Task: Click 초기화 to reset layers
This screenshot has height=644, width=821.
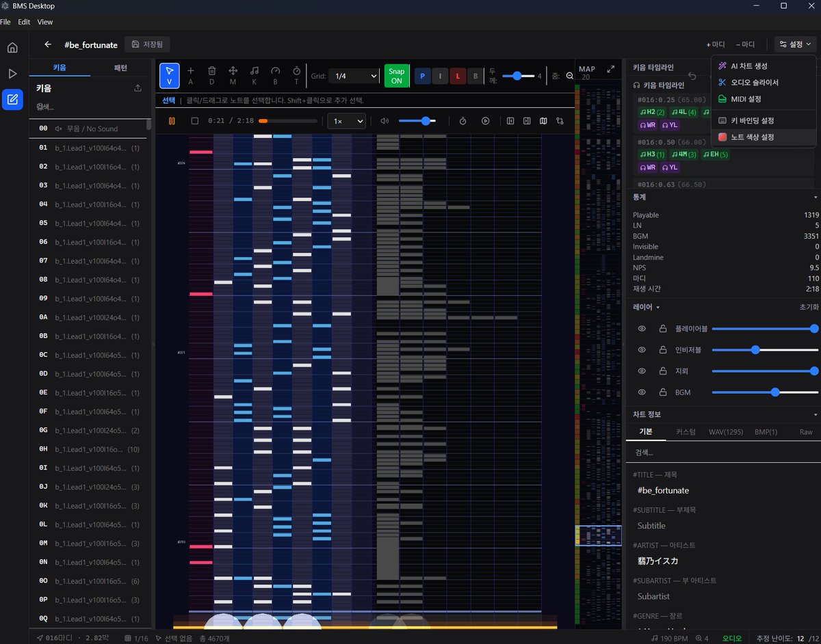Action: coord(809,307)
